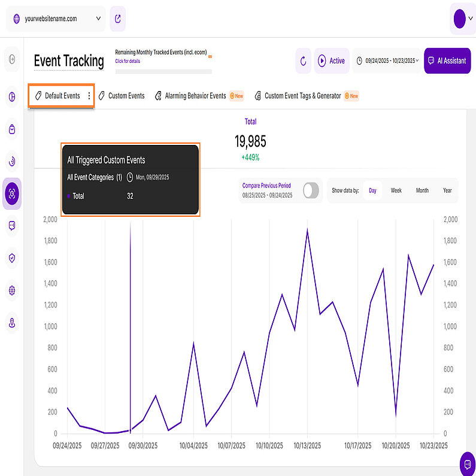Show data by Day
Viewport: 476px width, 476px height.
(372, 190)
